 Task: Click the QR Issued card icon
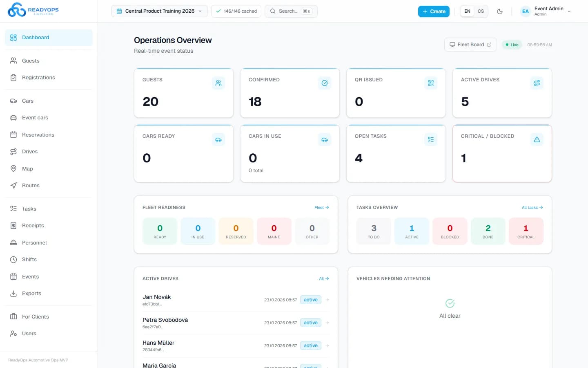pos(431,83)
